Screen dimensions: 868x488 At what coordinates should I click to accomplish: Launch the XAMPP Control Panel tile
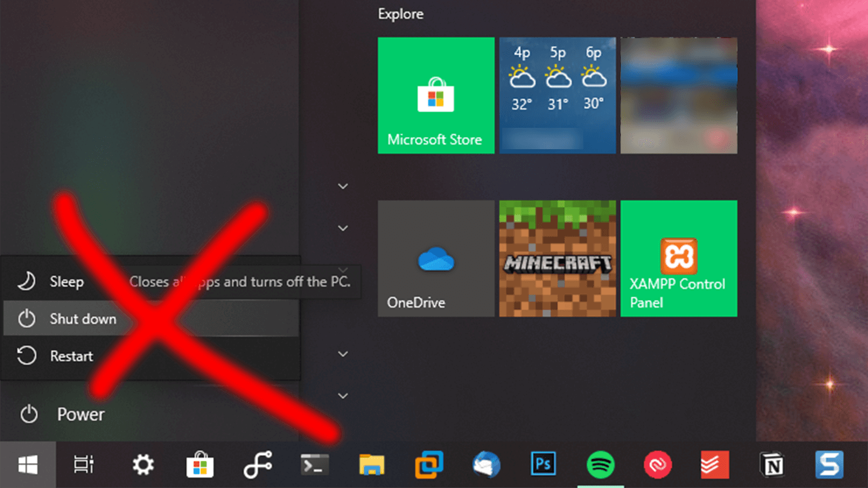[678, 258]
